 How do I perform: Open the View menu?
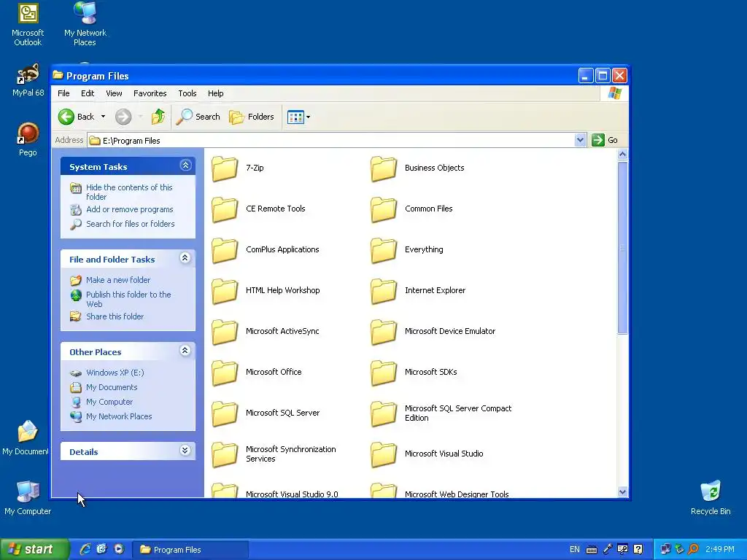114,93
